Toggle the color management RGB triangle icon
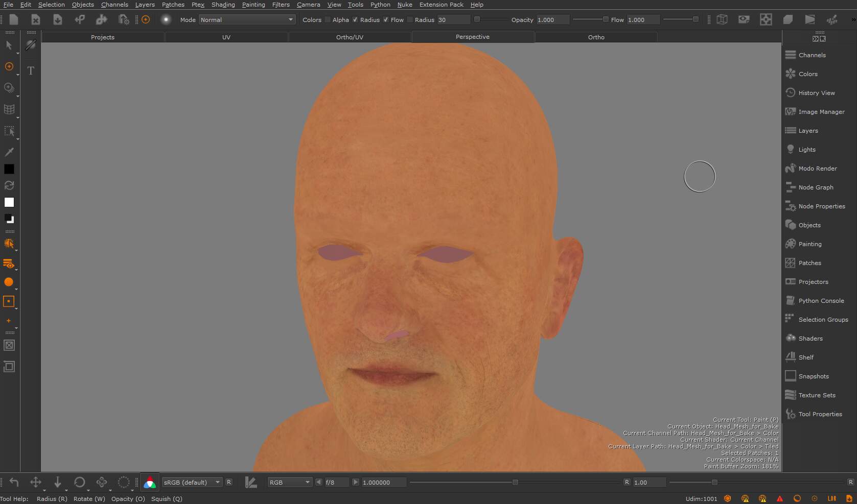857x504 pixels. click(x=150, y=482)
